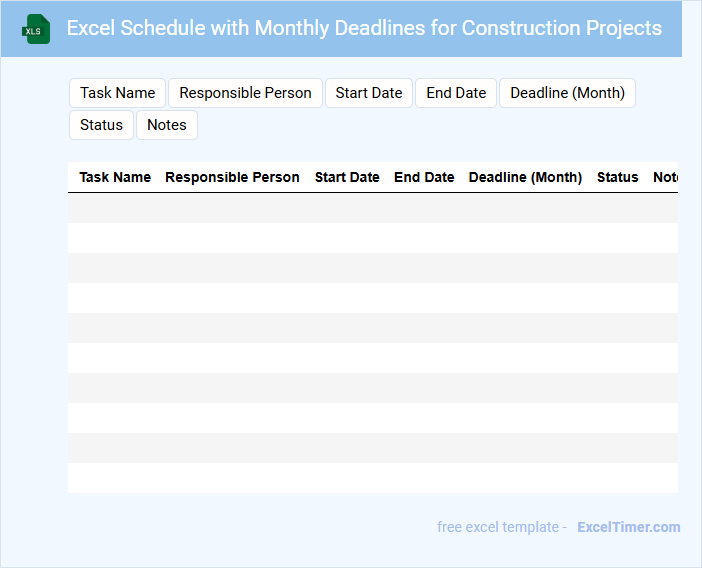The image size is (702, 568).
Task: Select the Responsible Person tag button
Action: pos(245,93)
